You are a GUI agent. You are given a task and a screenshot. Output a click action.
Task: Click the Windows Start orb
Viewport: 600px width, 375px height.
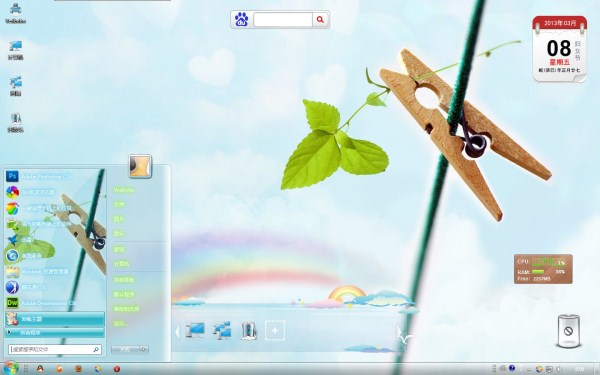tap(10, 368)
